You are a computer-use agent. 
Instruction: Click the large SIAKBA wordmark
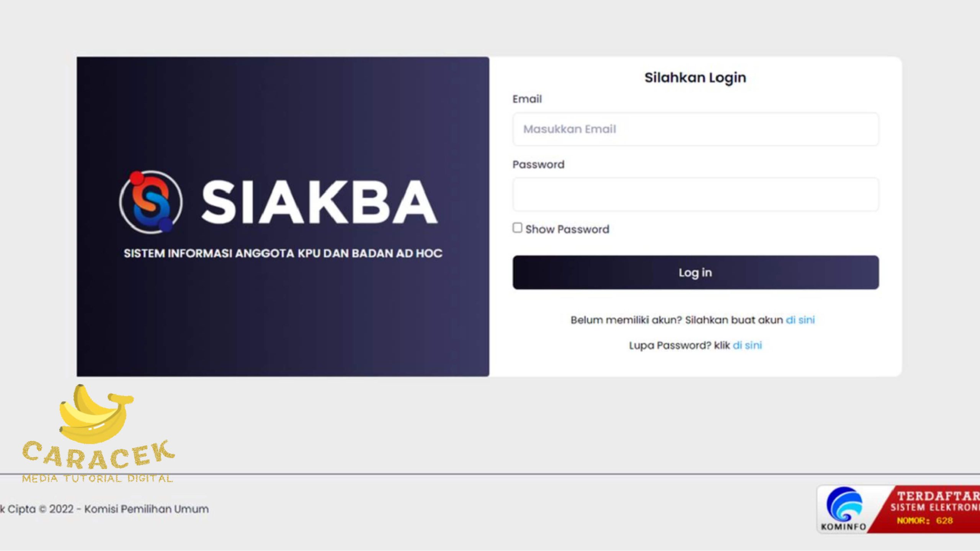click(x=319, y=202)
